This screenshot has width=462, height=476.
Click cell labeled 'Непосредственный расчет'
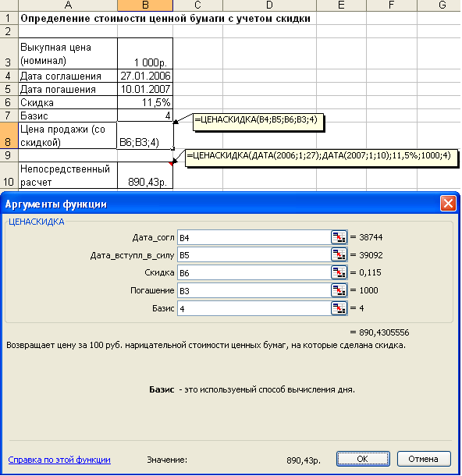68,175
